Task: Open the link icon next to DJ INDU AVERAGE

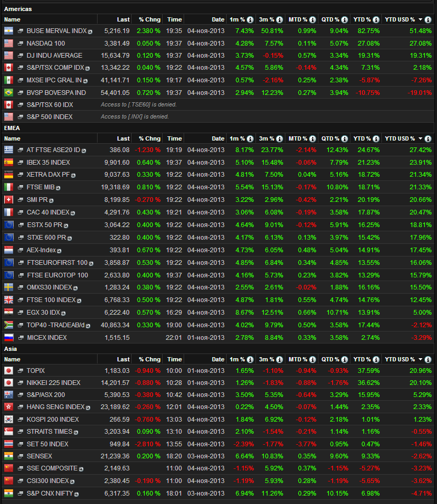Action: pyautogui.click(x=20, y=56)
